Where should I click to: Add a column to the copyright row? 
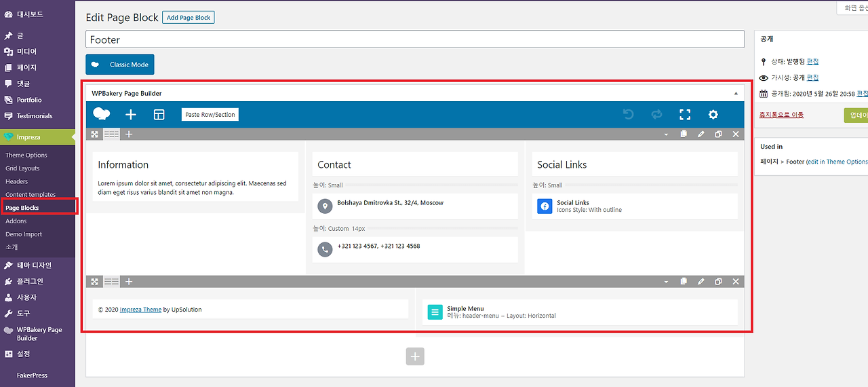click(x=129, y=282)
